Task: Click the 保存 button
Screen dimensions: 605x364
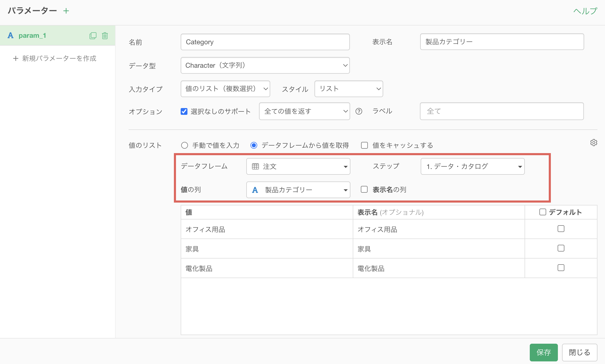Action: point(544,352)
